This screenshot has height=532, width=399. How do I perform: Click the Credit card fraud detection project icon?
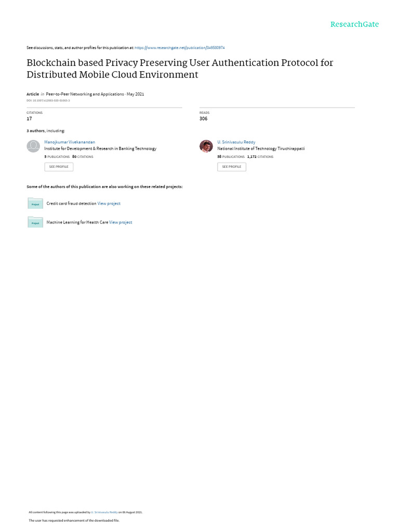pos(35,204)
